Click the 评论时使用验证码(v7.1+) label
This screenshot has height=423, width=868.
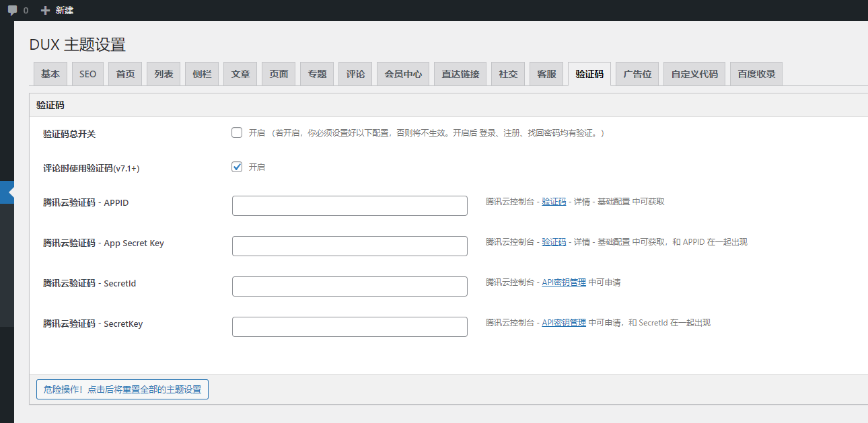coord(92,168)
